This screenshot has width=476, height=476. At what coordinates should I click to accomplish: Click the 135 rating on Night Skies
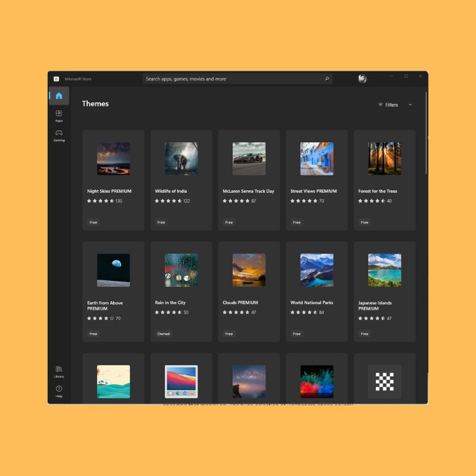[118, 201]
